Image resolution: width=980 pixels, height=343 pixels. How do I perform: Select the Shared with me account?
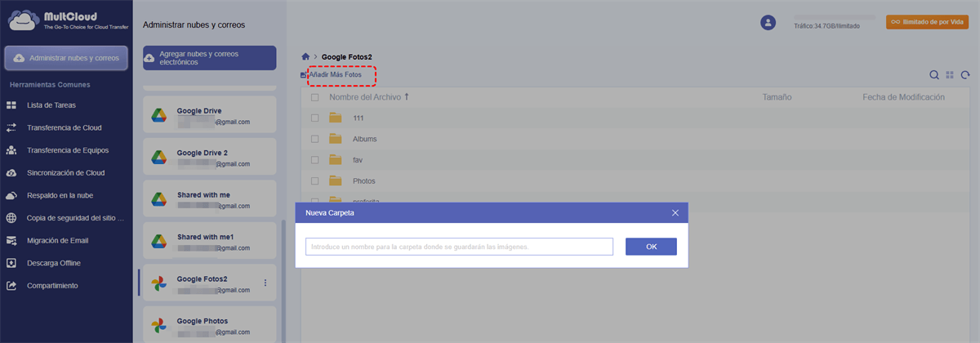[x=209, y=200]
